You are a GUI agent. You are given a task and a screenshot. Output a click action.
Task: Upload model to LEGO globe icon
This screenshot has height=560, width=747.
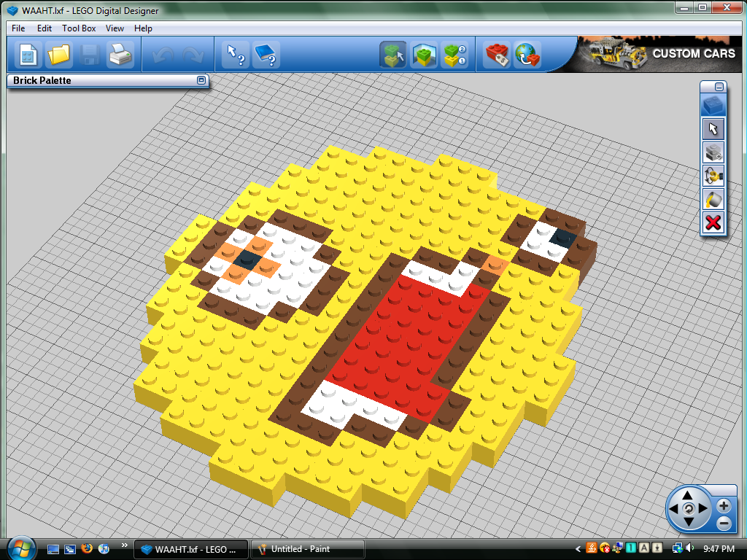pos(527,55)
